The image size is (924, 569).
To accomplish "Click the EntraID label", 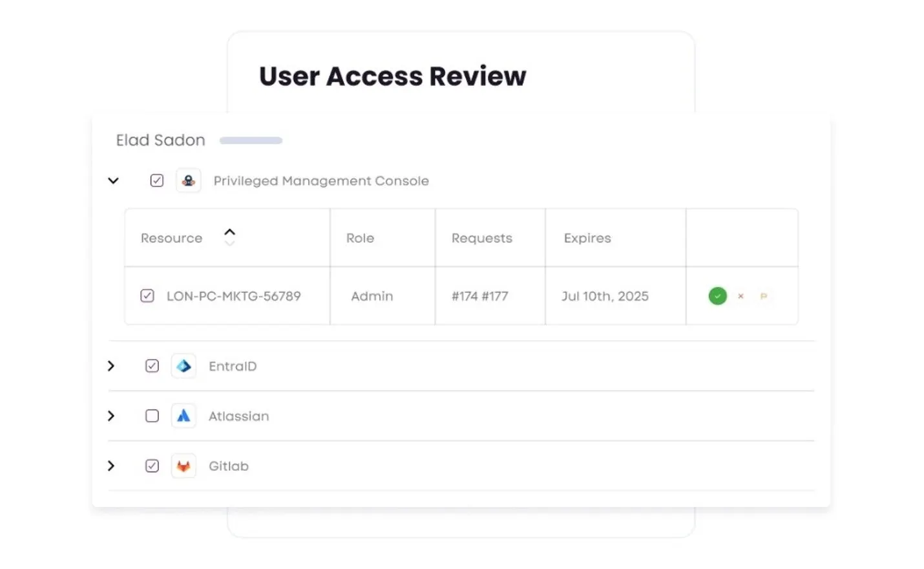I will tap(233, 367).
